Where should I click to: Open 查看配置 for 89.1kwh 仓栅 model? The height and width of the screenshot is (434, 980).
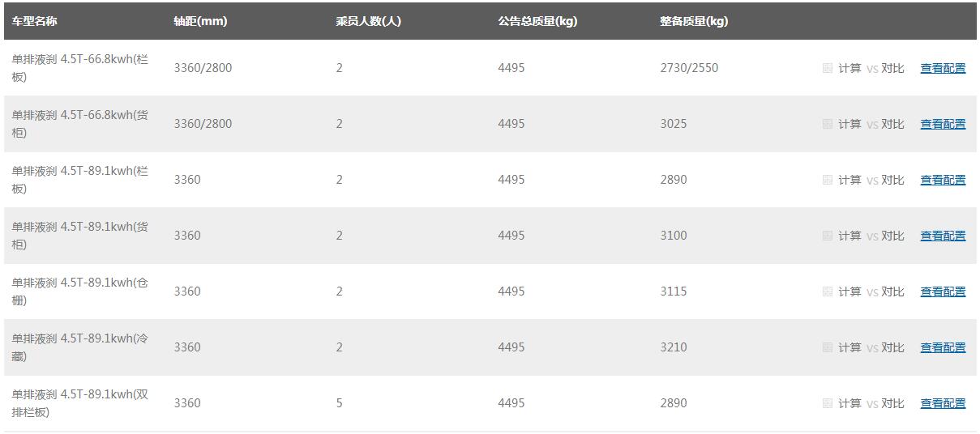coord(943,291)
